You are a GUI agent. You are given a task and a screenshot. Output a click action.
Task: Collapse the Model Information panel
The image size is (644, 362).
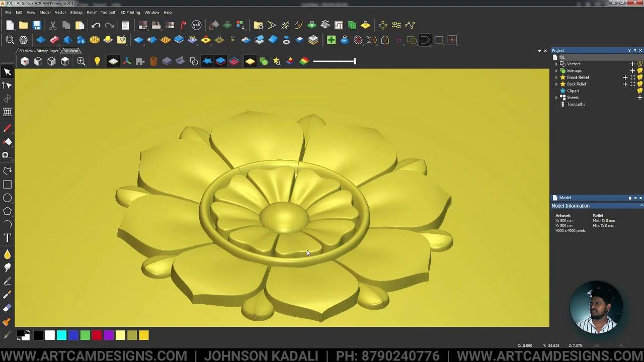[x=641, y=206]
